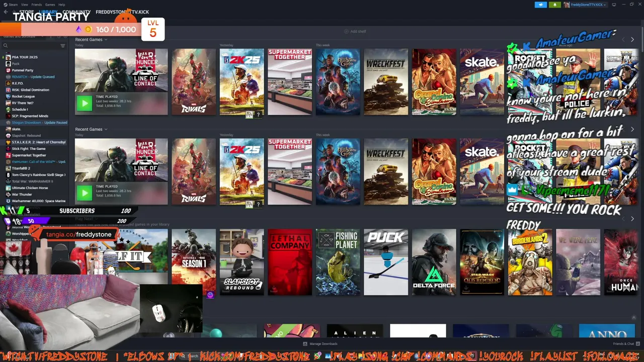Screen dimensions: 644x362
Task: Open the Steam menu in the menu bar
Action: [x=12, y=5]
